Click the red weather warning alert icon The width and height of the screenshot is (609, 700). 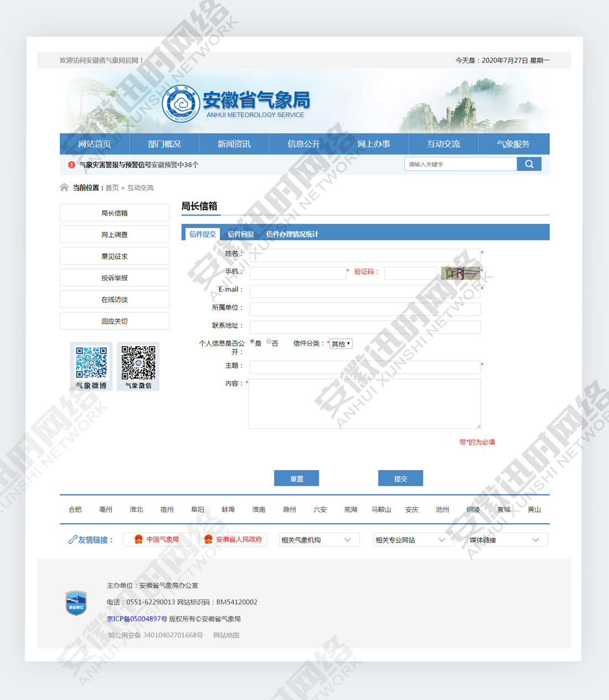coord(71,165)
